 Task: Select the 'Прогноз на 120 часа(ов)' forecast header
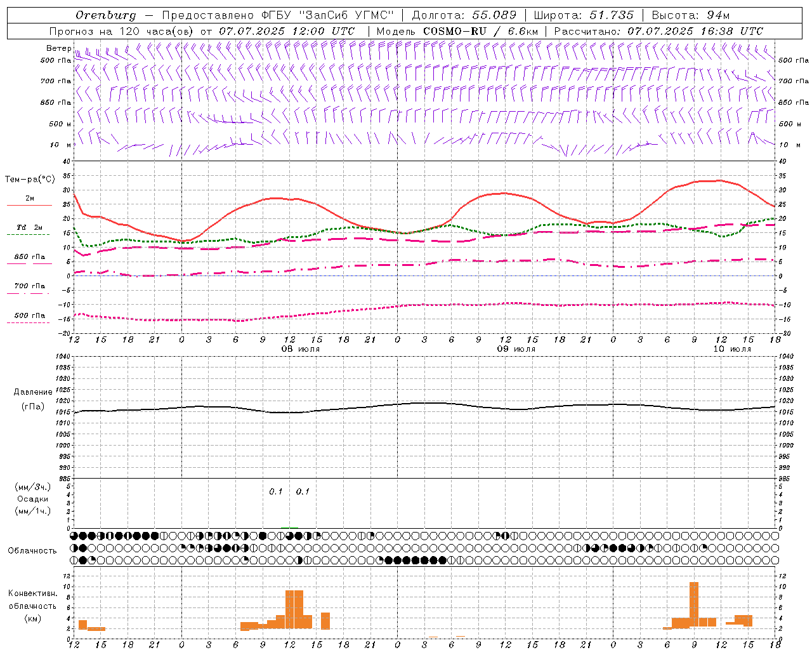[x=122, y=31]
